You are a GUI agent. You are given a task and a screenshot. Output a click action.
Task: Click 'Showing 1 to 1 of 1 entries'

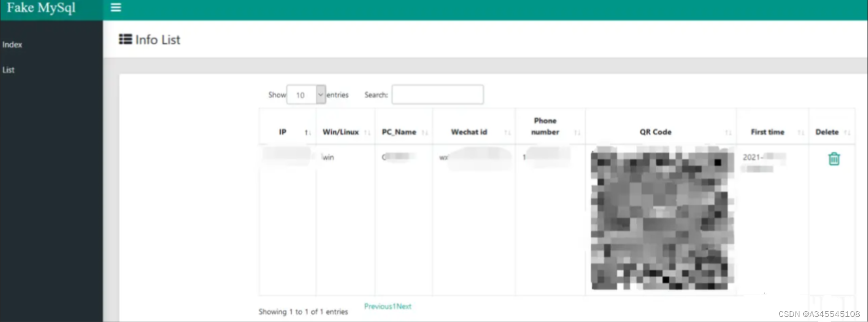(303, 312)
